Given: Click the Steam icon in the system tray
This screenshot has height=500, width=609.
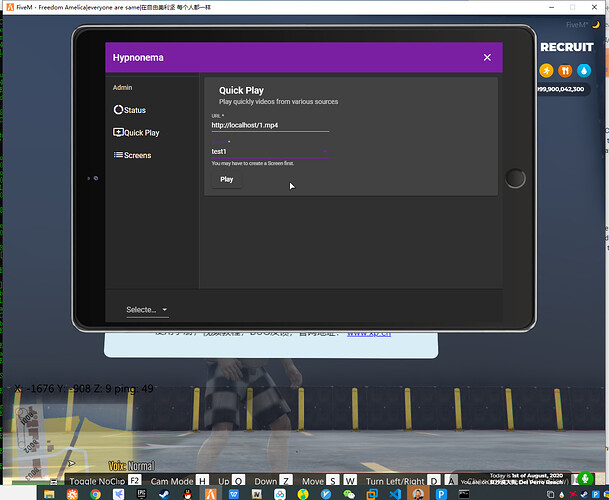Looking at the screenshot, I should 584,495.
